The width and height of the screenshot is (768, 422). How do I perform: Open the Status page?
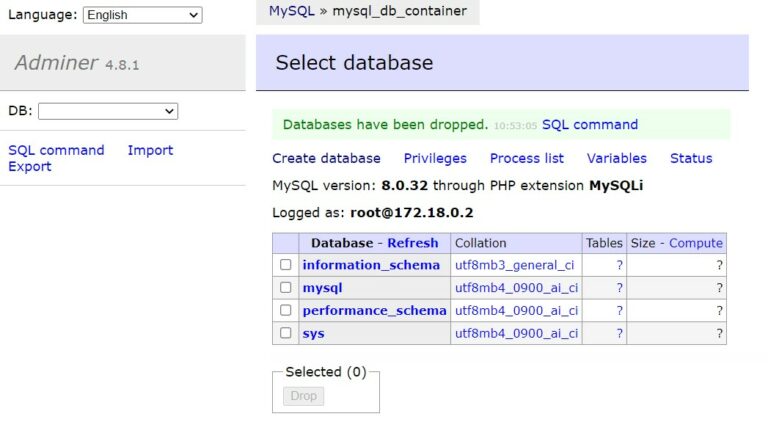point(691,159)
